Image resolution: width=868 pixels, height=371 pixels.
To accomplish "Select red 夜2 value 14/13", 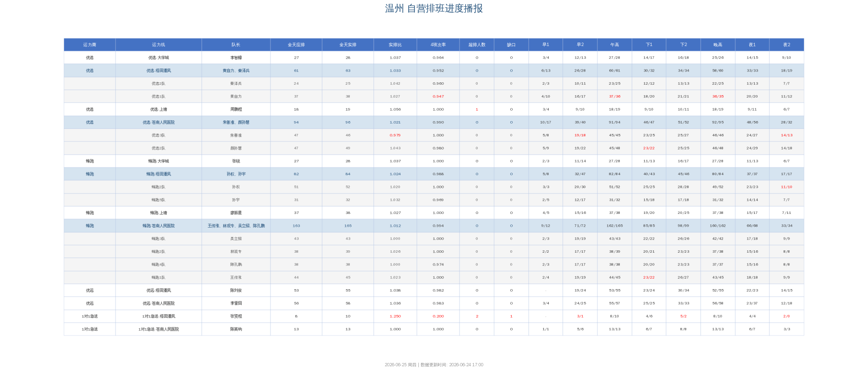I will coord(787,135).
